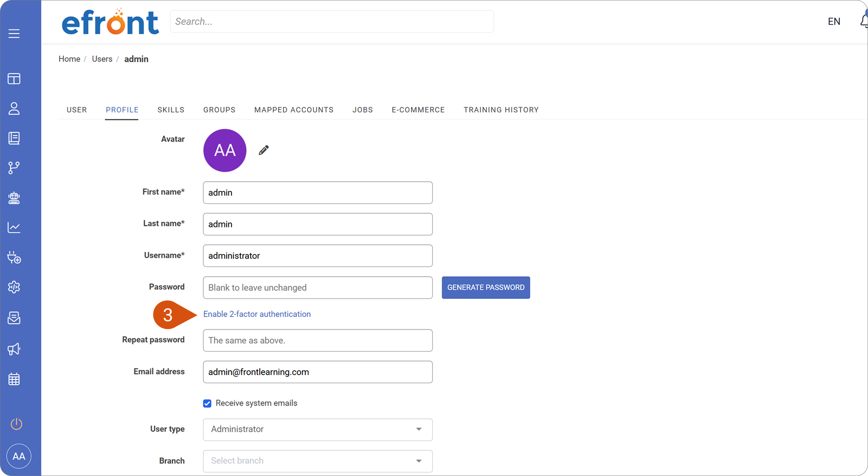Open the GROUPS tab
The width and height of the screenshot is (868, 476).
coord(219,110)
